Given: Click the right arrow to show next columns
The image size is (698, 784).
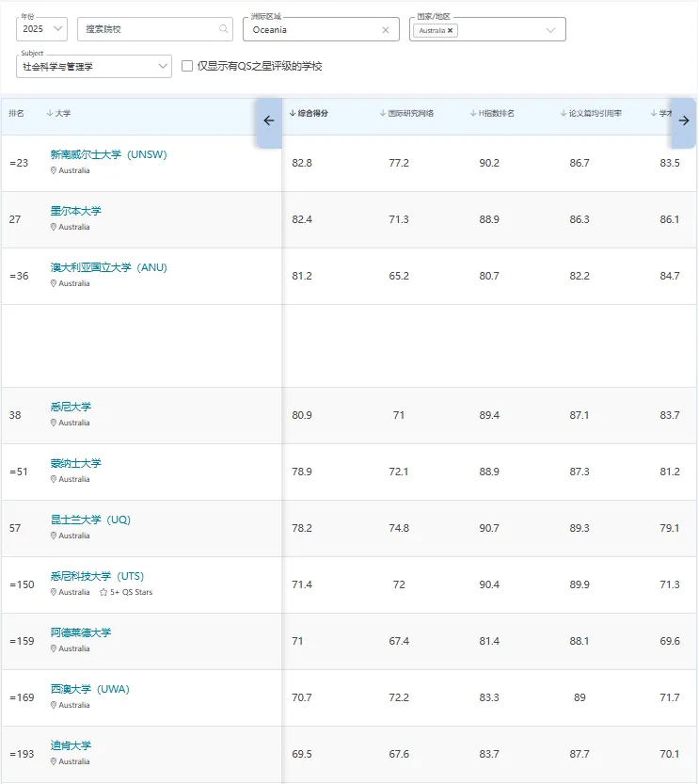Looking at the screenshot, I should [x=684, y=120].
